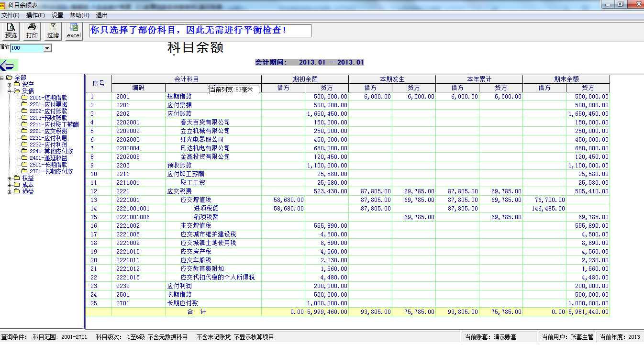Open the 过滤 (filter) tool
This screenshot has height=345, width=644.
point(53,31)
